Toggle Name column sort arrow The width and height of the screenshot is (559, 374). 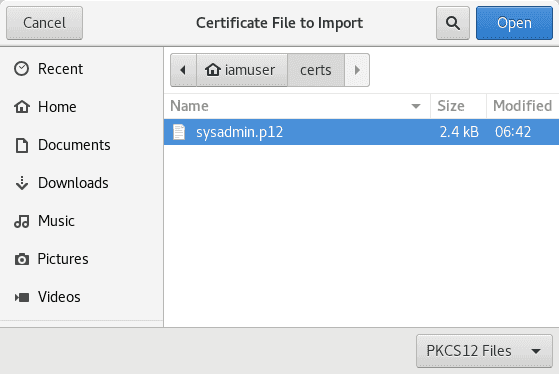point(416,106)
